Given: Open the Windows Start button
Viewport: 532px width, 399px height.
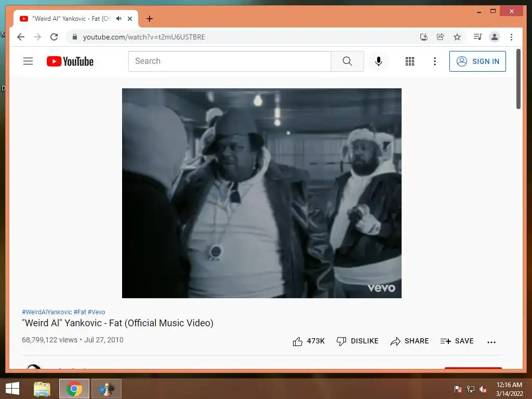Looking at the screenshot, I should [12, 389].
